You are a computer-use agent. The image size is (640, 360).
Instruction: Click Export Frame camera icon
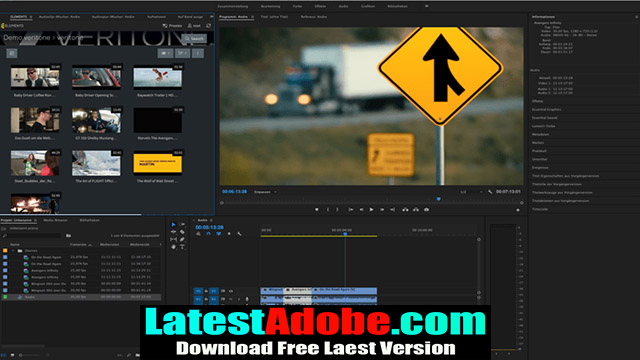[427, 210]
